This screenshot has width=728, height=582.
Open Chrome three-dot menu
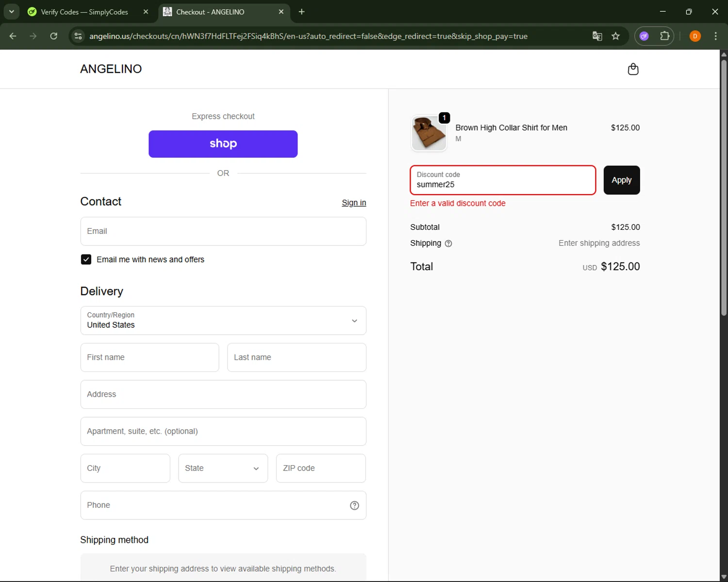tap(715, 36)
